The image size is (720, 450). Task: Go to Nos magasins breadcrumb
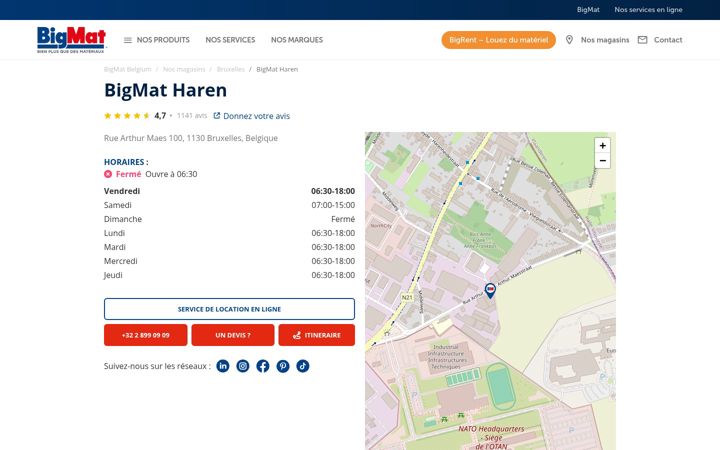click(x=184, y=69)
